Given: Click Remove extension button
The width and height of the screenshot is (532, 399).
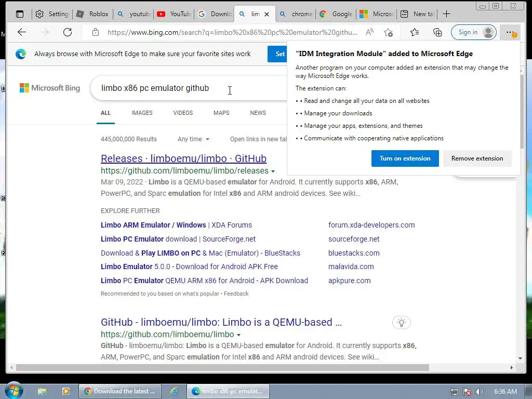Looking at the screenshot, I should (477, 158).
